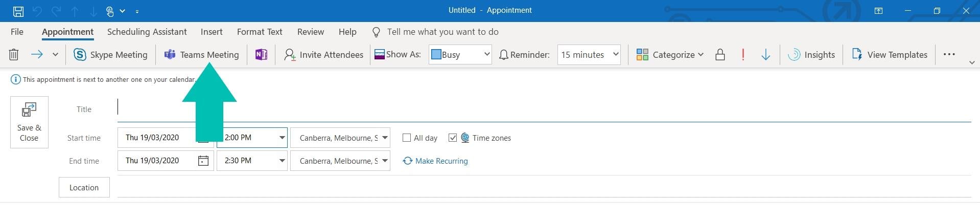This screenshot has height=220, width=980.
Task: Uncheck the Time zones checkbox
Action: click(452, 138)
